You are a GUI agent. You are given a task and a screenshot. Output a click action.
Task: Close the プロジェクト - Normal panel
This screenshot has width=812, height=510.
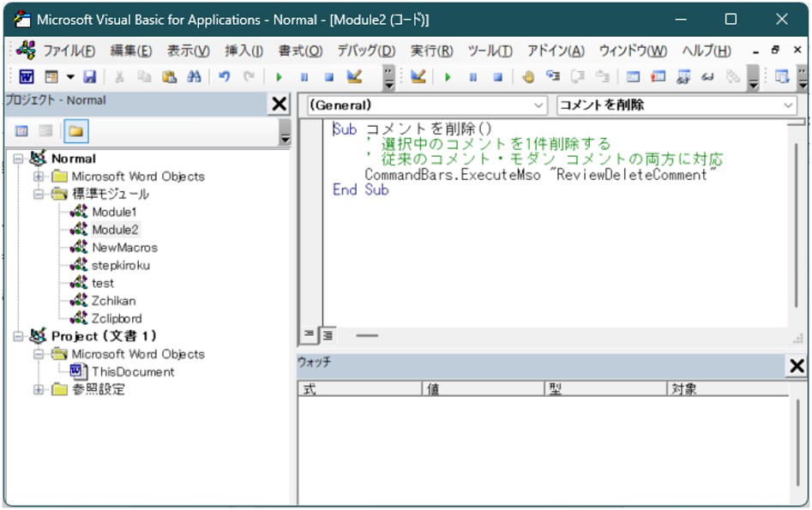pos(280,104)
